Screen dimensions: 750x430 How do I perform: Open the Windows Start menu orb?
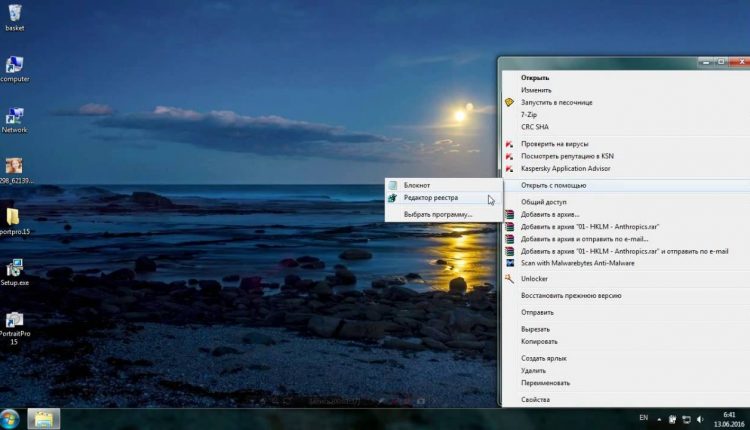click(10, 419)
